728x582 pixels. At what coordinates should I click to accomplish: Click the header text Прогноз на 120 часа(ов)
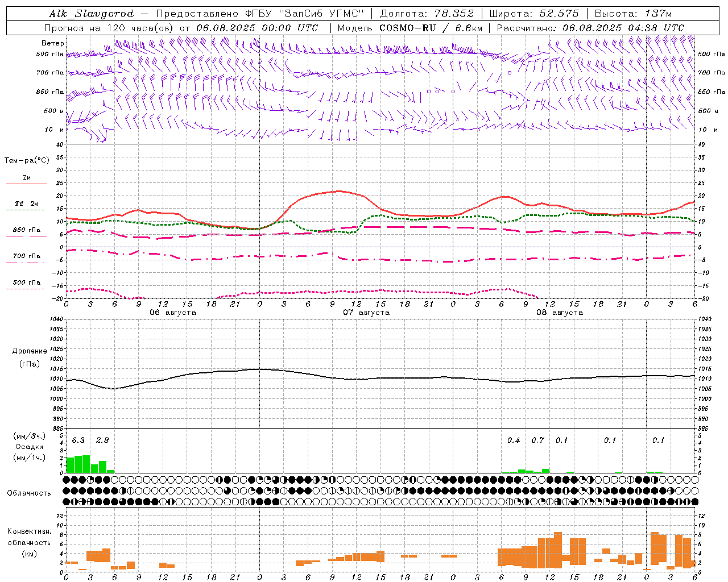coord(110,28)
